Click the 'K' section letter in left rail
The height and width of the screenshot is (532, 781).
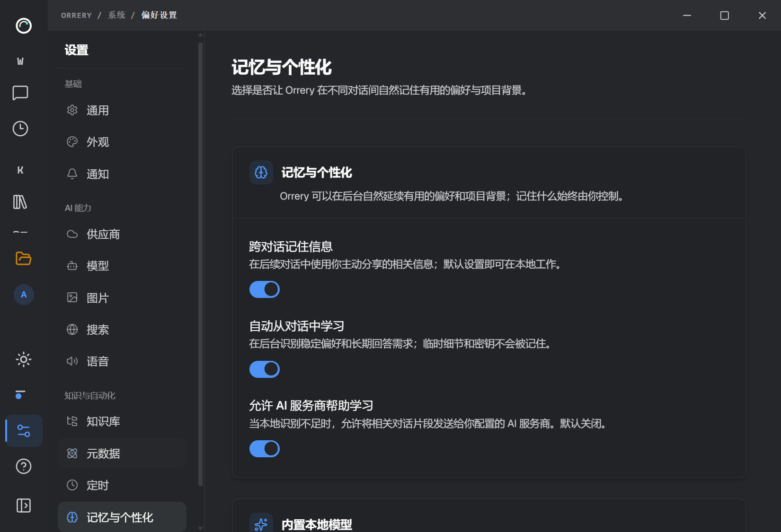coord(20,170)
